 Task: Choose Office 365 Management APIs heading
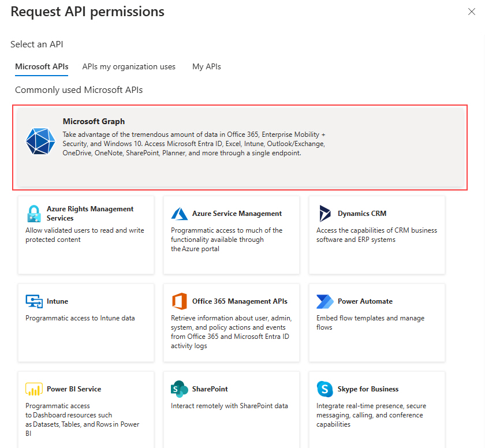point(240,301)
